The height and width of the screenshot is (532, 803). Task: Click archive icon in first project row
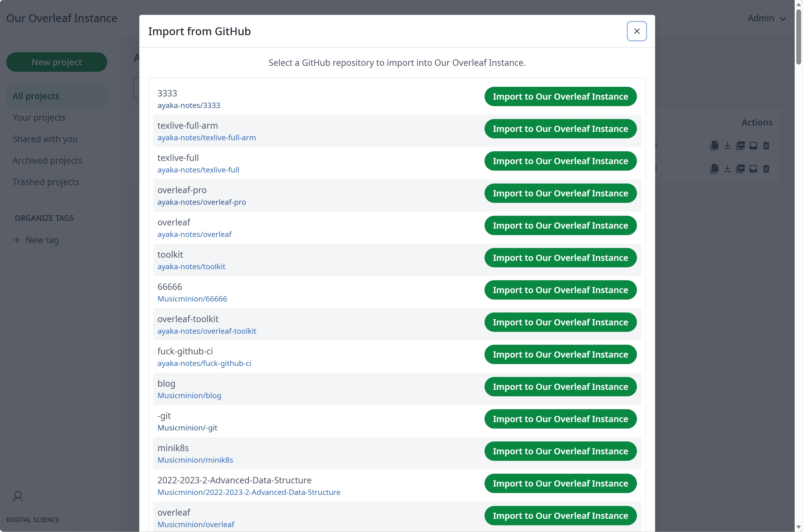tap(753, 146)
